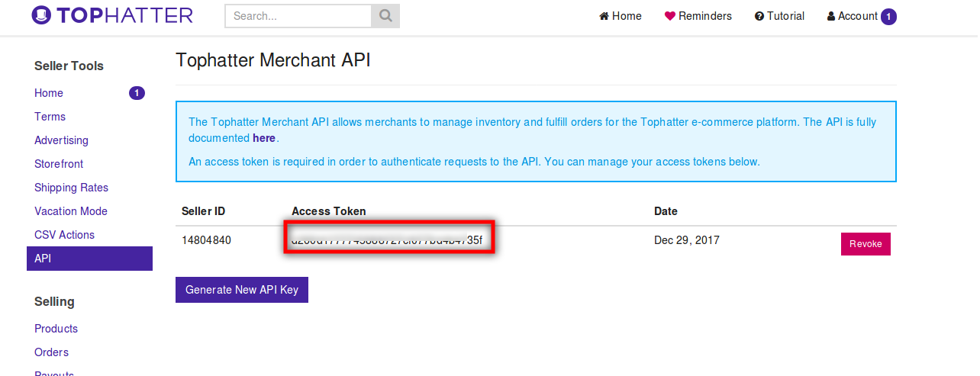Open CSV Actions in the sidebar
This screenshot has width=980, height=376.
[x=64, y=235]
